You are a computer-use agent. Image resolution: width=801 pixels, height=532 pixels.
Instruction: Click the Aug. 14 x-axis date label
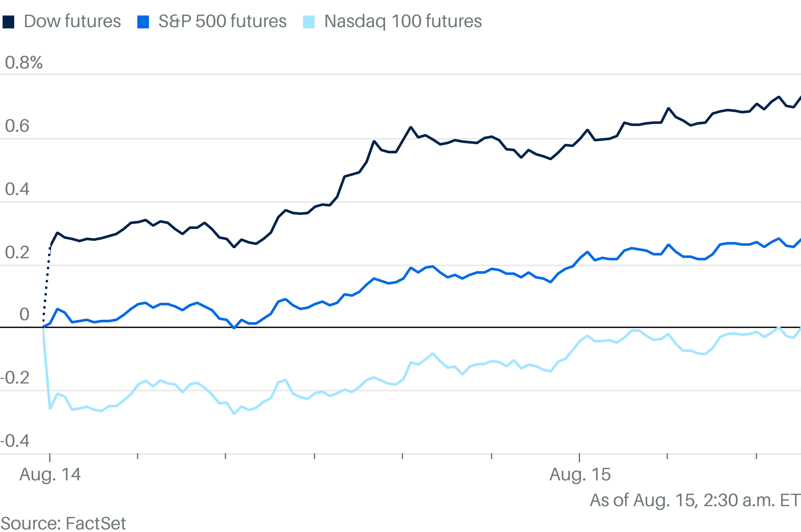50,474
